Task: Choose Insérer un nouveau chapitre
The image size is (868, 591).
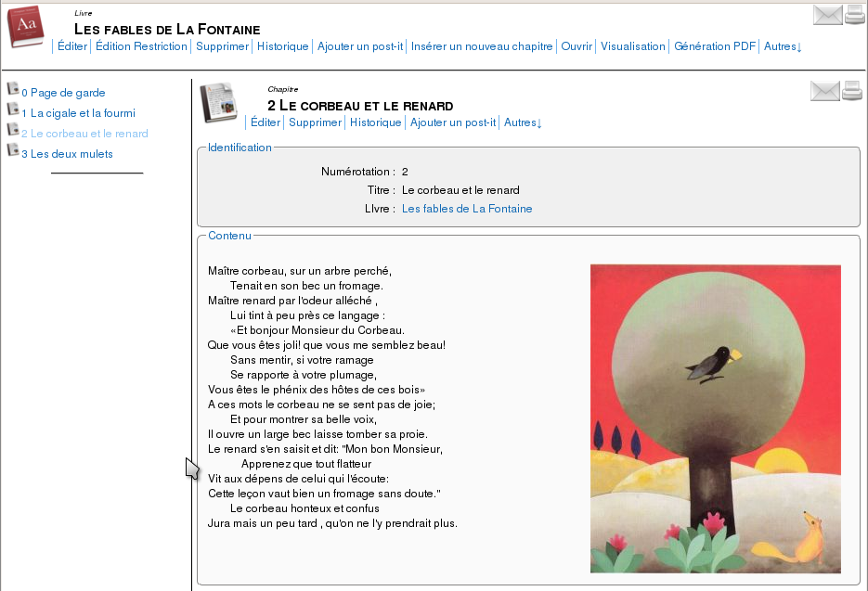Action: [482, 46]
